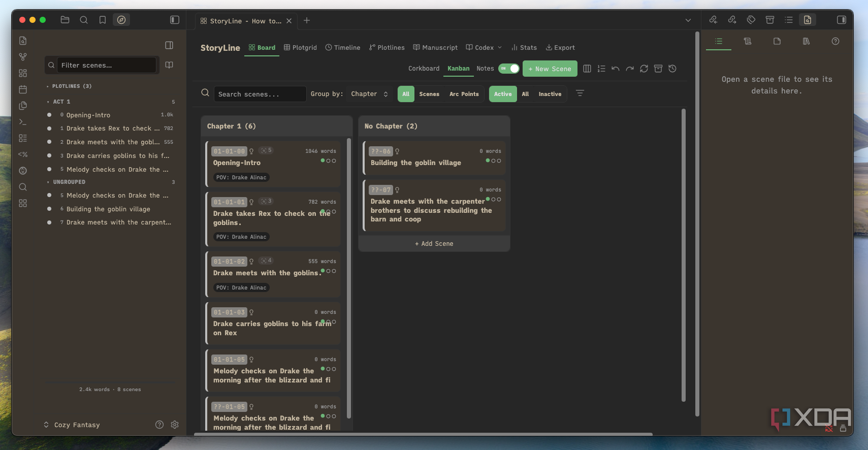
Task: Click the help question mark in right panel
Action: tap(835, 41)
